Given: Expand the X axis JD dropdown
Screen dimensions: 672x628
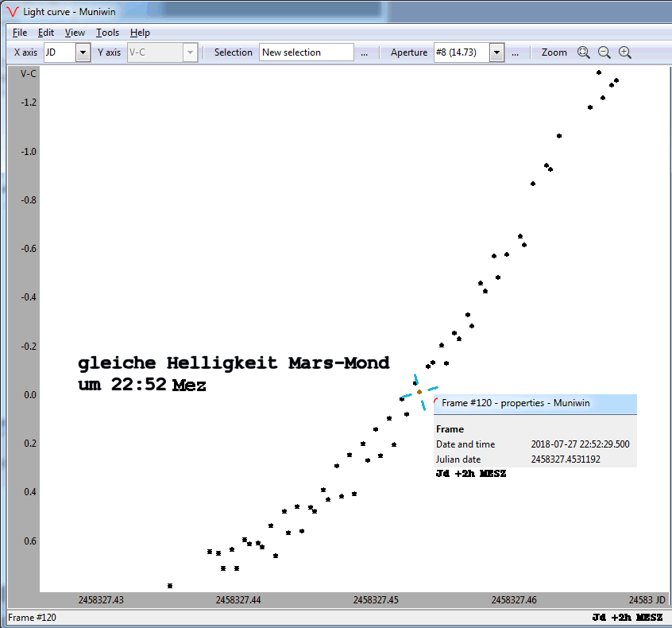Looking at the screenshot, I should point(83,52).
